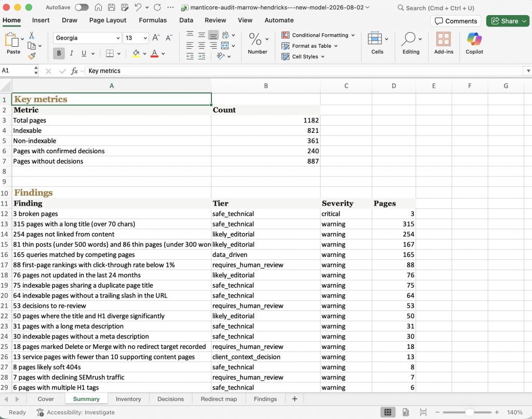Screen dimensions: 532x419
Task: Click the formula bar containing Key metrics
Action: tap(303, 71)
